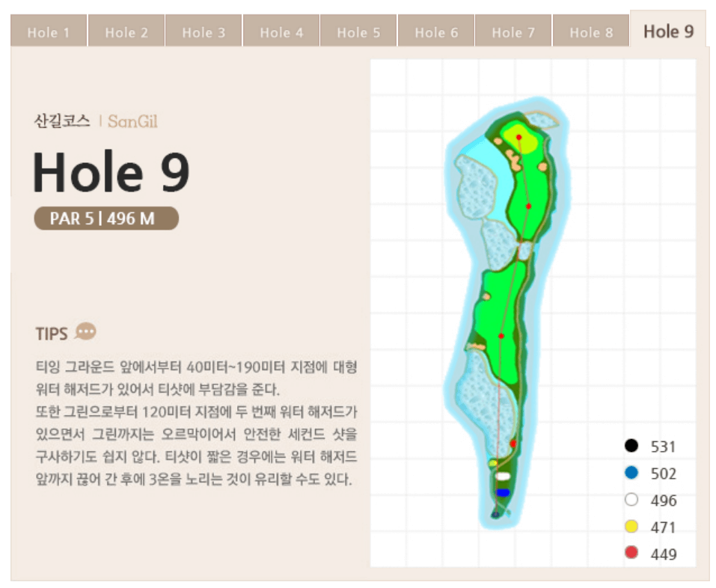Open the Hole 2 tab
The width and height of the screenshot is (716, 588).
(126, 32)
